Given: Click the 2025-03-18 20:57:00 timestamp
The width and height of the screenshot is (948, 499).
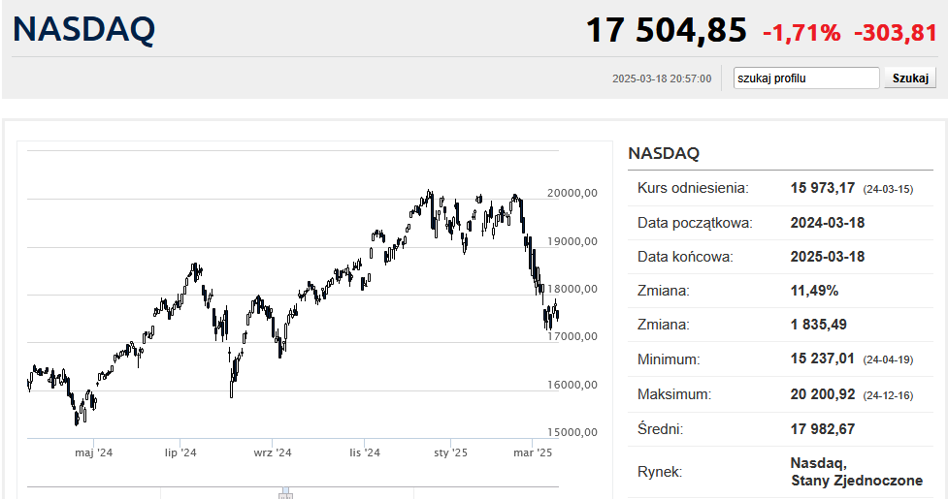Looking at the screenshot, I should coord(662,78).
